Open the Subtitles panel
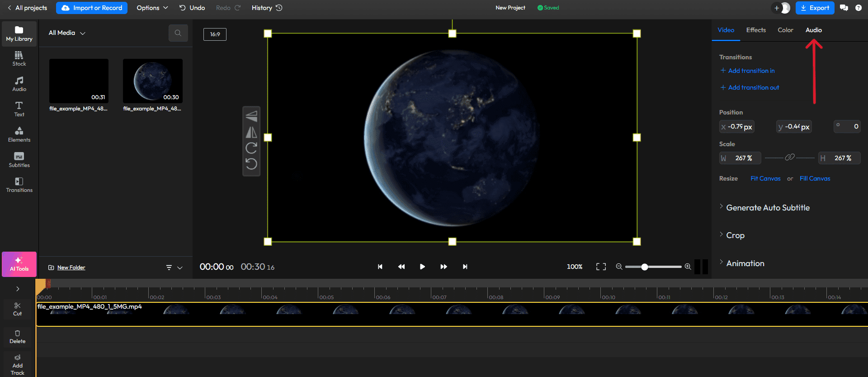Screen dimensions: 868x377 click(19, 160)
